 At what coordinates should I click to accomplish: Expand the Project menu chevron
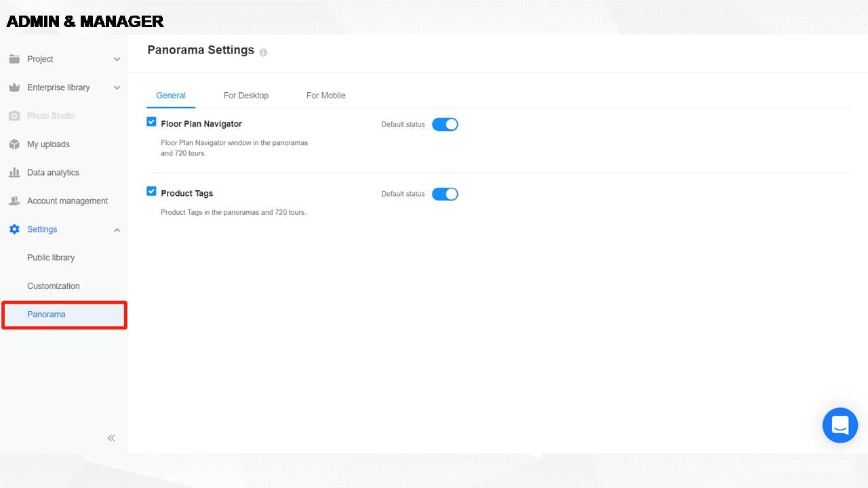[117, 60]
